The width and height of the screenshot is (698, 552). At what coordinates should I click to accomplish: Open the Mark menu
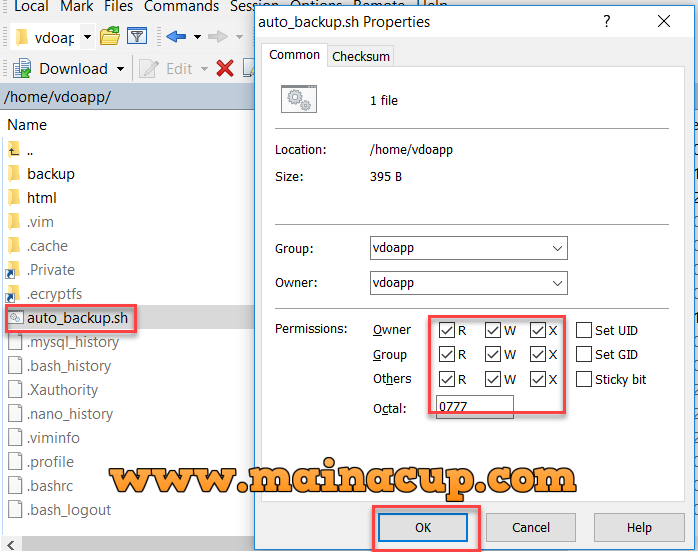pyautogui.click(x=77, y=6)
